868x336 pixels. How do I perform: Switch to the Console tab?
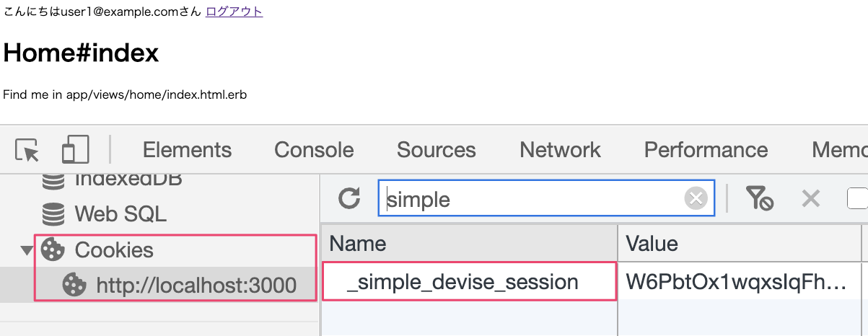coord(314,150)
